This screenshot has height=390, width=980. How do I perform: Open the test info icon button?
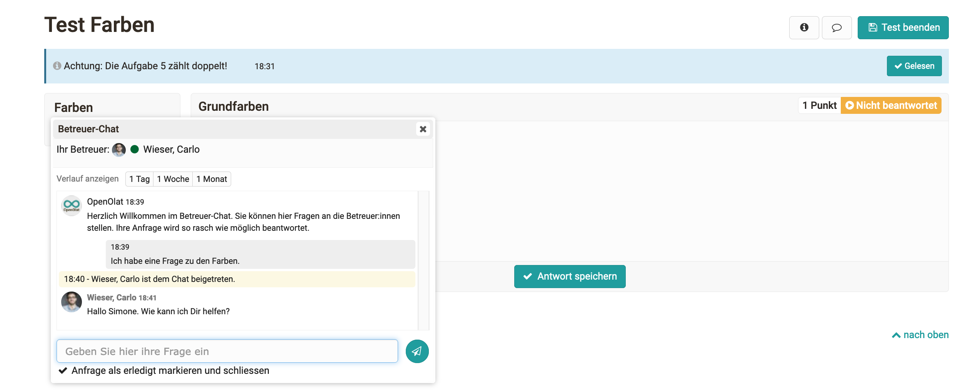tap(804, 28)
